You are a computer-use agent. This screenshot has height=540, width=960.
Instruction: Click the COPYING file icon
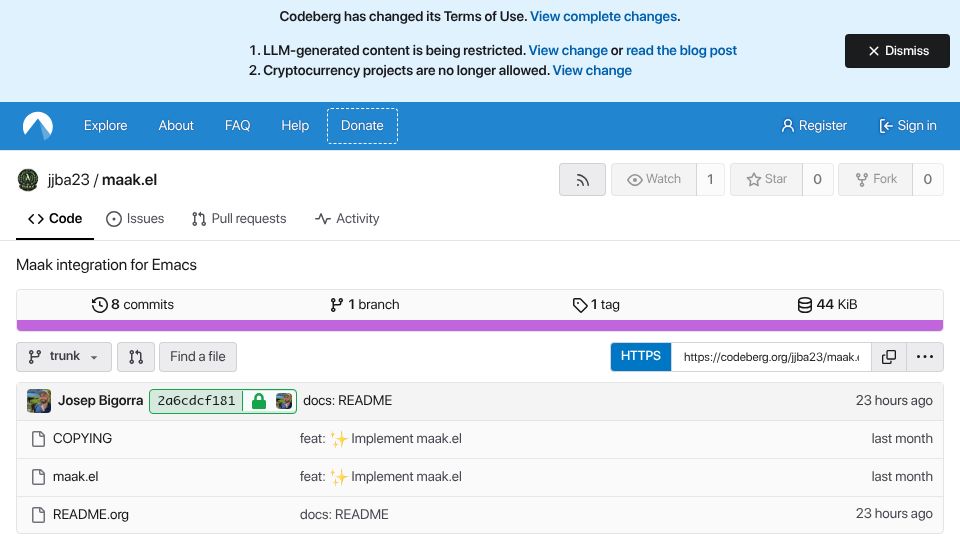click(39, 439)
